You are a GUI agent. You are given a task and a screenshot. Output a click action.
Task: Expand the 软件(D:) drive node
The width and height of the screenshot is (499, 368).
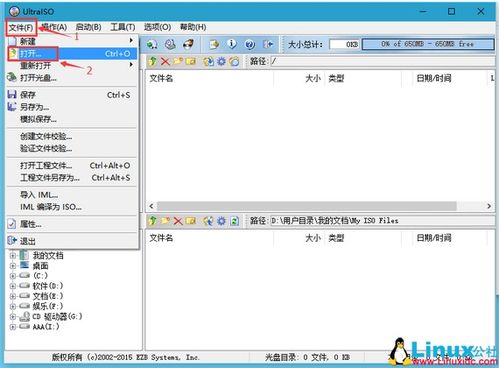(13, 286)
